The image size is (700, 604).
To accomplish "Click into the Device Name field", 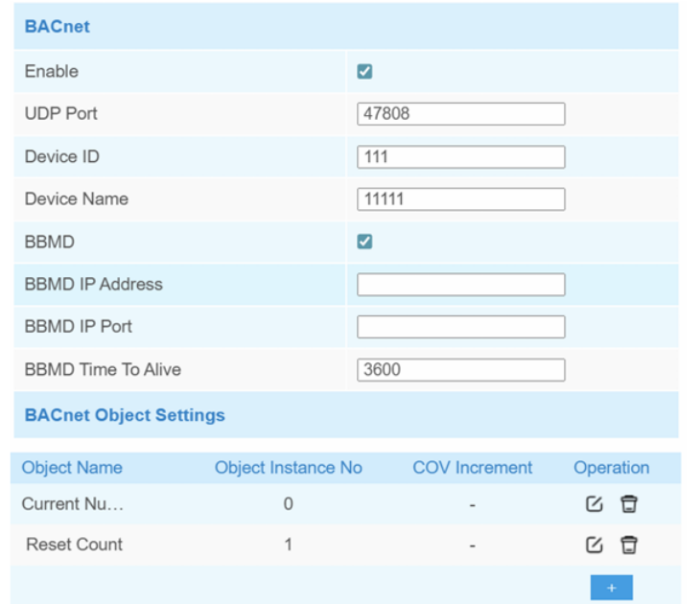I will tap(461, 199).
